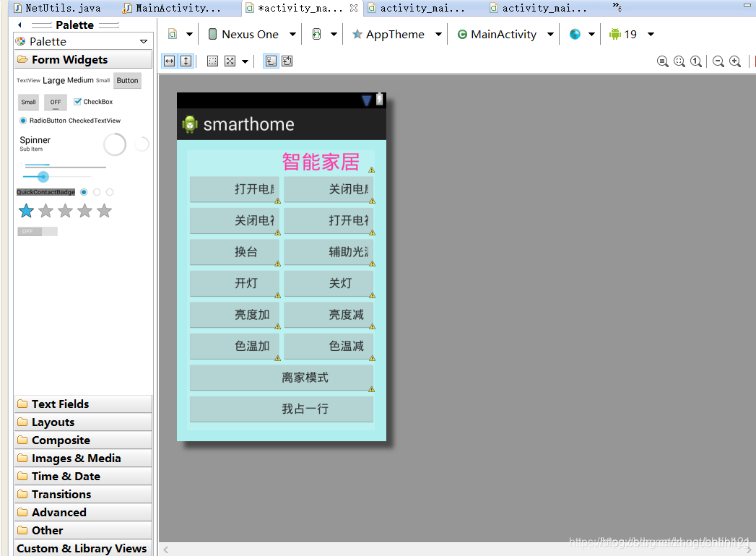Screen dimensions: 756x556
Task: Click the 亮度减 button
Action: point(329,315)
